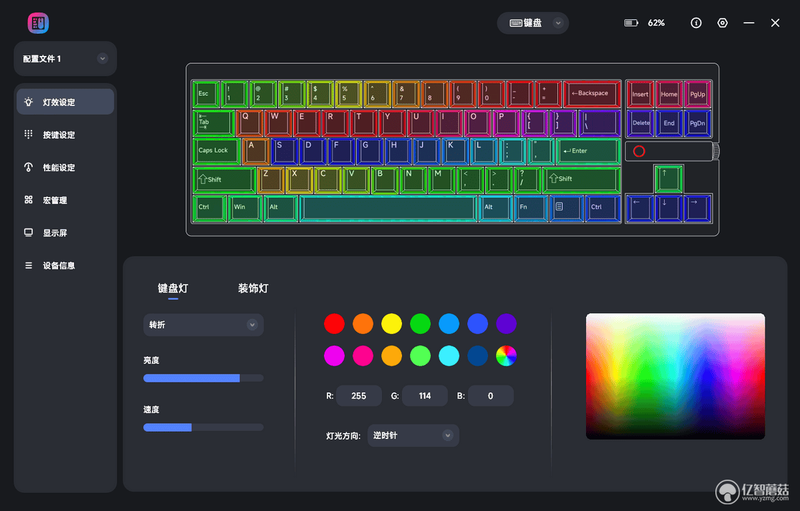This screenshot has height=511, width=800.
Task: Open the 显示屏 display page
Action: [x=65, y=233]
